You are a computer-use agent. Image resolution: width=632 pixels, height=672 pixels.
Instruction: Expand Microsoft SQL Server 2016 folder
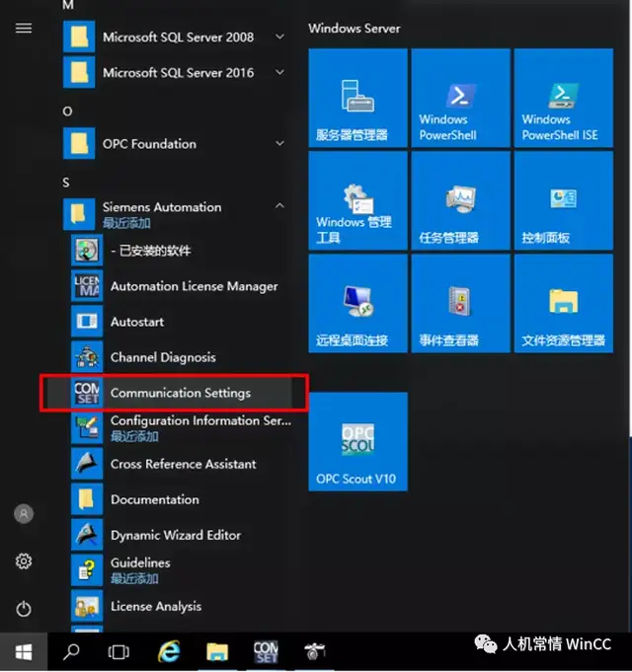pyautogui.click(x=279, y=73)
